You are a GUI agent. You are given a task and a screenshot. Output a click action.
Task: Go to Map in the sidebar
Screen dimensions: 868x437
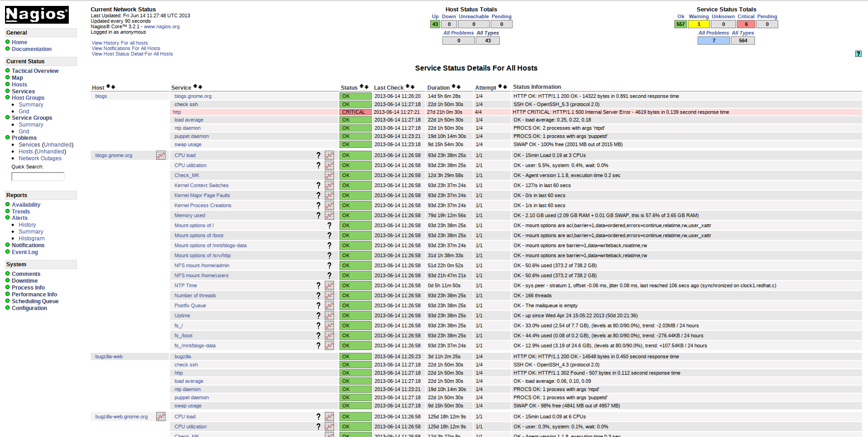[17, 78]
